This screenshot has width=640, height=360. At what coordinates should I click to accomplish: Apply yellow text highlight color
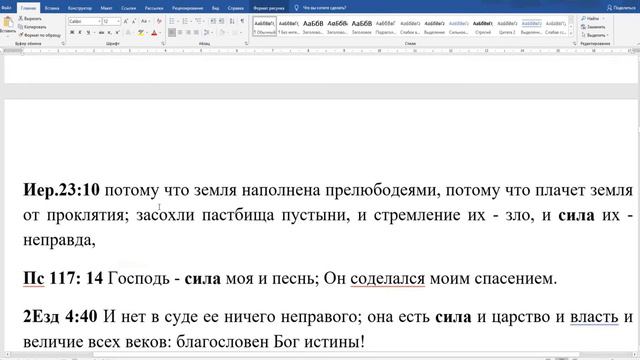[x=141, y=33]
